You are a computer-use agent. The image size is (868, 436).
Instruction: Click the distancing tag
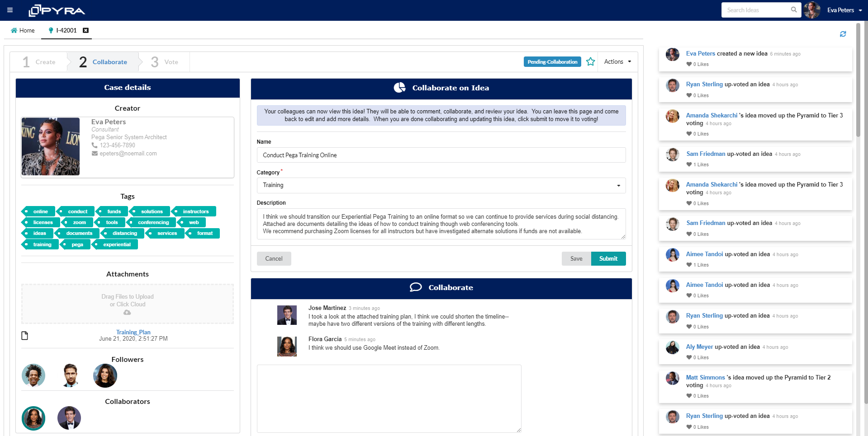[x=122, y=233]
